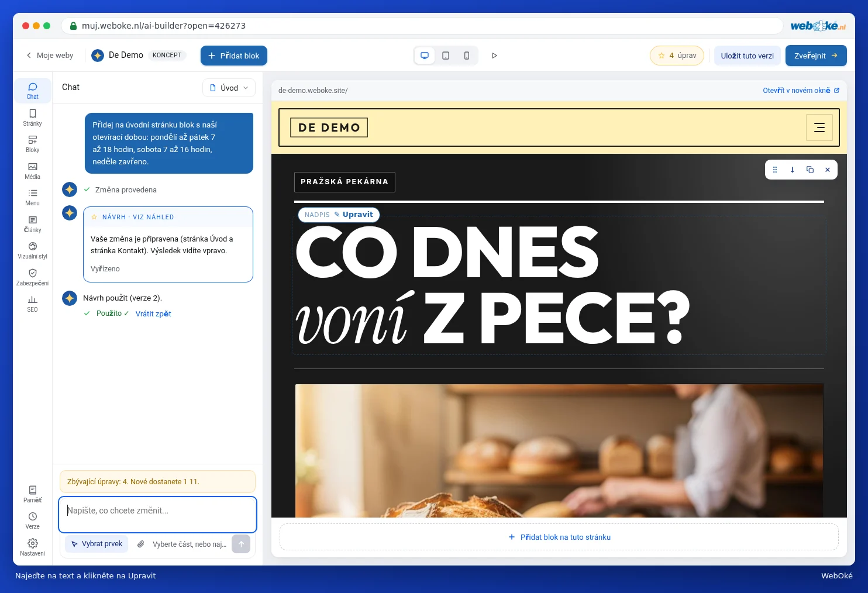Open preview via Otevřít v novém okně
868x593 pixels.
[x=801, y=91]
